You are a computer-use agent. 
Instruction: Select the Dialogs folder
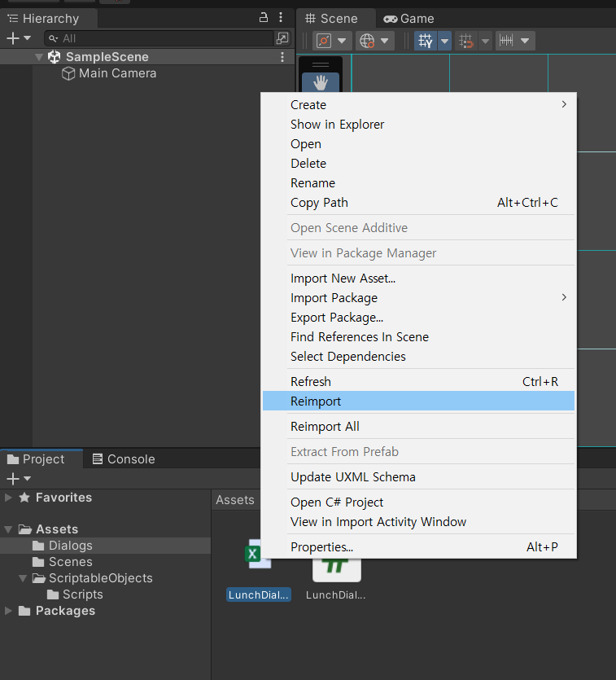[105, 546]
